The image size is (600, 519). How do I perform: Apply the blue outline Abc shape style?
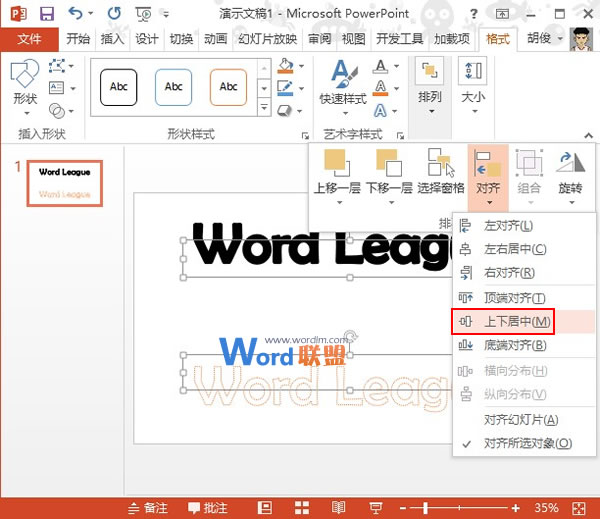pos(173,87)
